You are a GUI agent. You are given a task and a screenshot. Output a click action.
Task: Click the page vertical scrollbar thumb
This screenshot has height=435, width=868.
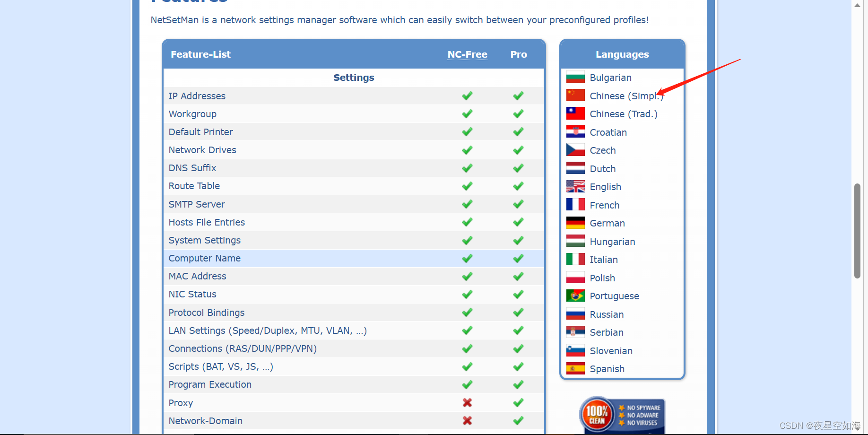857,231
